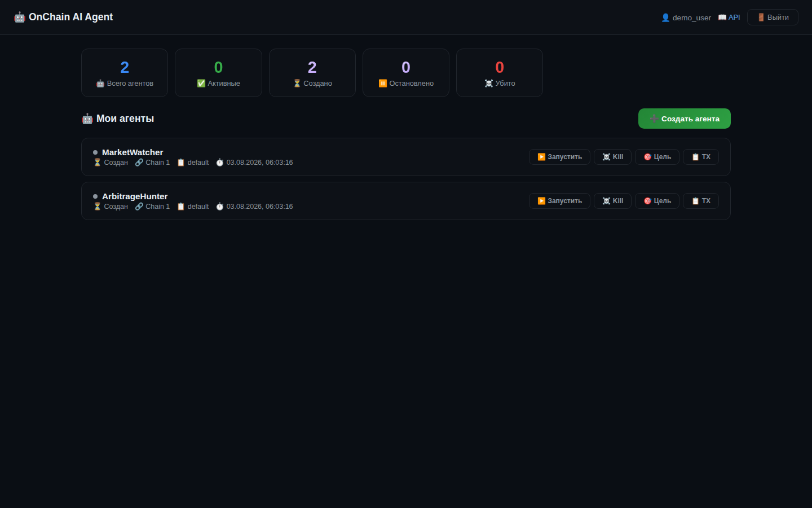Click the stopwatch icon in MarketWatcher row
Screen dimensions: 812x508
tap(220, 163)
